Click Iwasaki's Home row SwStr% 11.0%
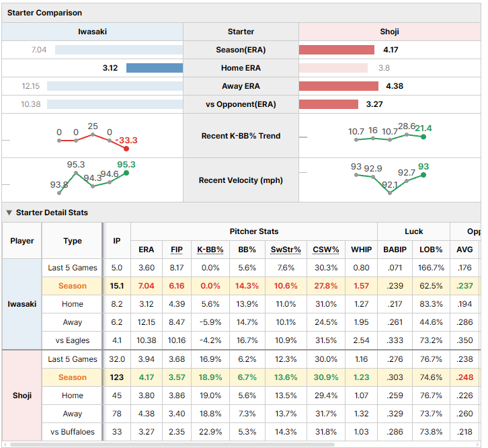Screen dimensions: 488x448 (x=286, y=304)
